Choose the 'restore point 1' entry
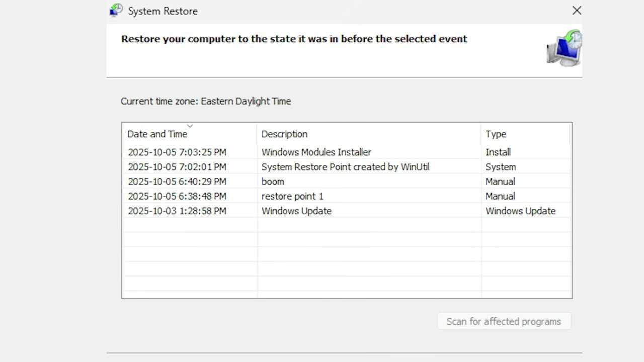Image resolution: width=644 pixels, height=362 pixels. pos(292,196)
